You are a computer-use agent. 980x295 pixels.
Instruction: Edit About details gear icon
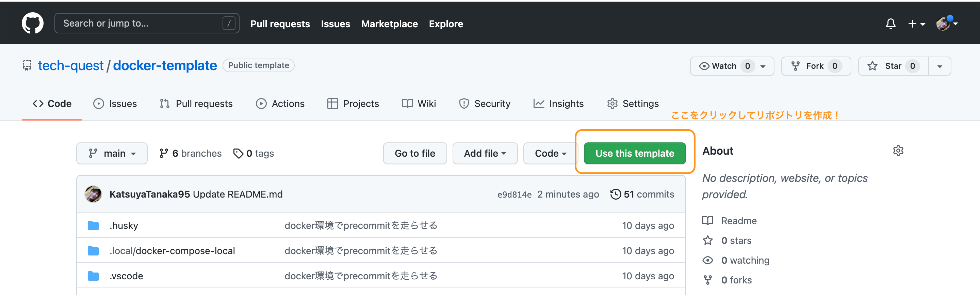click(898, 151)
